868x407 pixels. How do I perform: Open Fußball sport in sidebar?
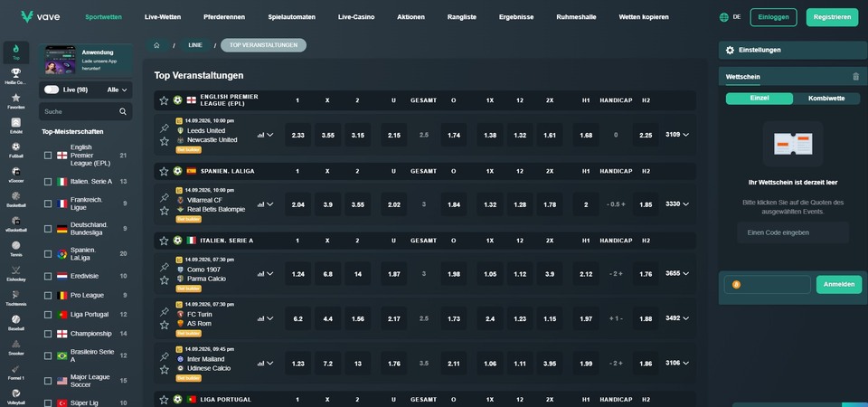click(16, 150)
